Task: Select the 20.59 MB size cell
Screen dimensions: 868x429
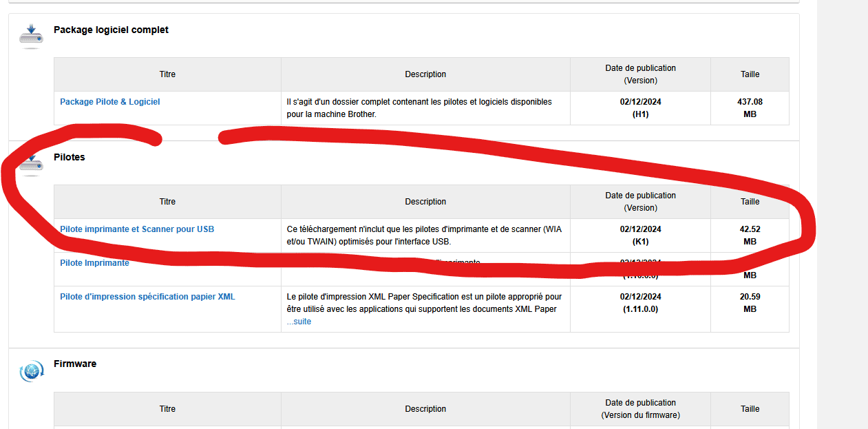Action: (750, 309)
